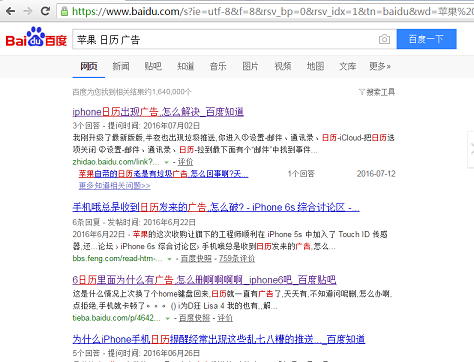Viewport: 474px width, 362px height.
Task: Switch to the 新闻 tab
Action: pyautogui.click(x=121, y=66)
